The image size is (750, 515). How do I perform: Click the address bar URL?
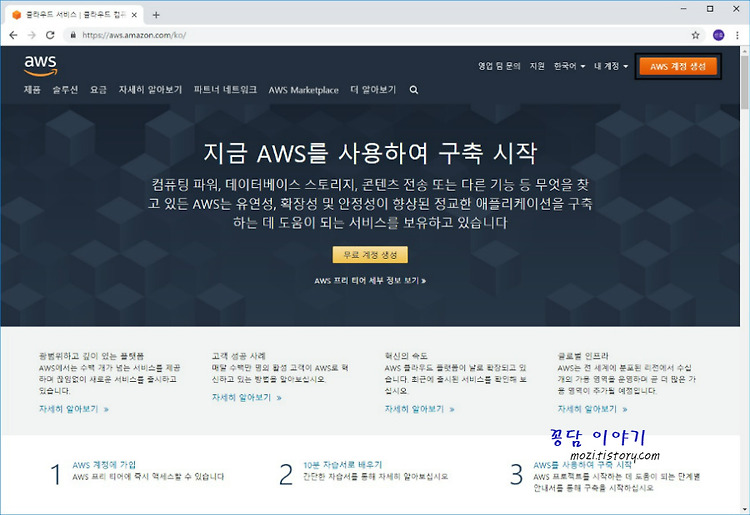point(134,35)
